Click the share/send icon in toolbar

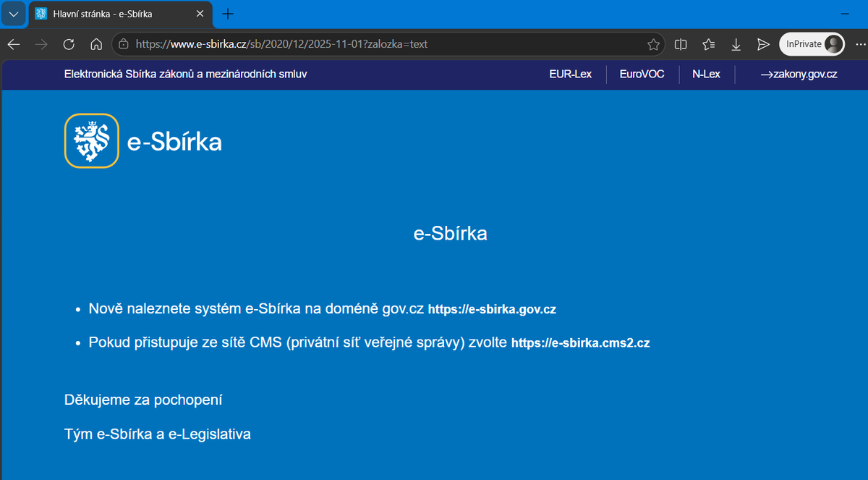click(763, 44)
